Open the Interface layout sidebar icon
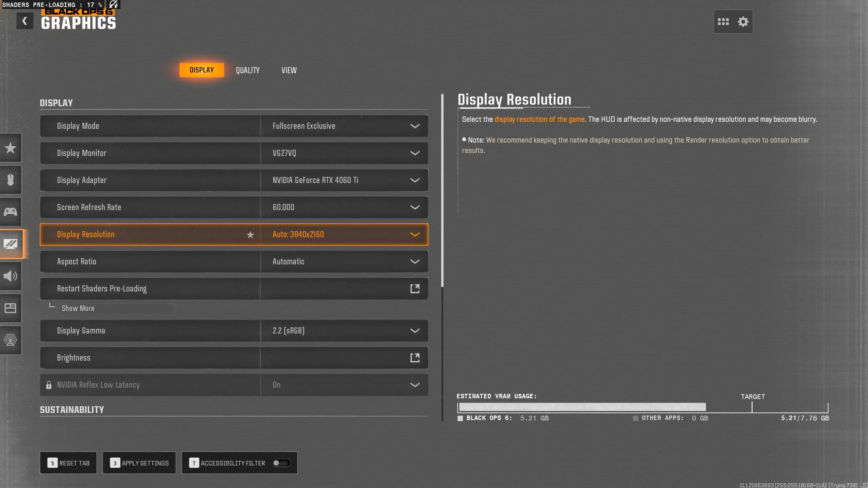The height and width of the screenshot is (488, 868). 11,308
